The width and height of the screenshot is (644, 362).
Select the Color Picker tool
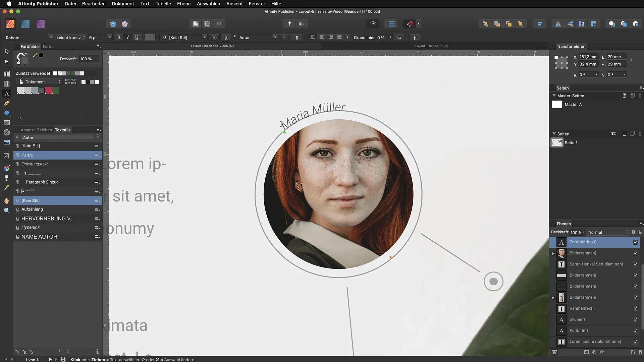click(7, 188)
